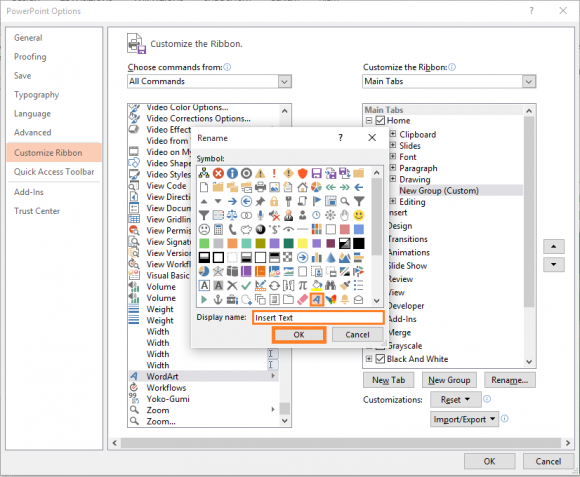This screenshot has height=477, width=580.
Task: Select the binoculars symbol icon
Action: [x=330, y=285]
